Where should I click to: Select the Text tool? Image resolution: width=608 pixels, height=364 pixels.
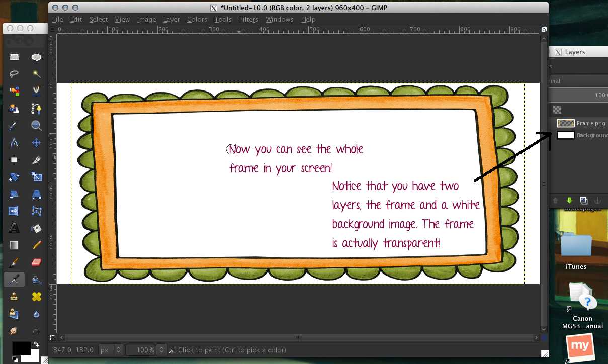pyautogui.click(x=15, y=228)
